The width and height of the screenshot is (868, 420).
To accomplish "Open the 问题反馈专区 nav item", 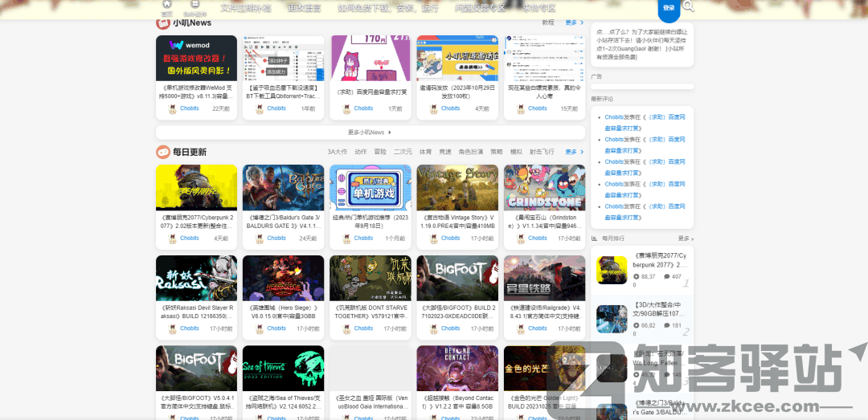I will pos(481,8).
